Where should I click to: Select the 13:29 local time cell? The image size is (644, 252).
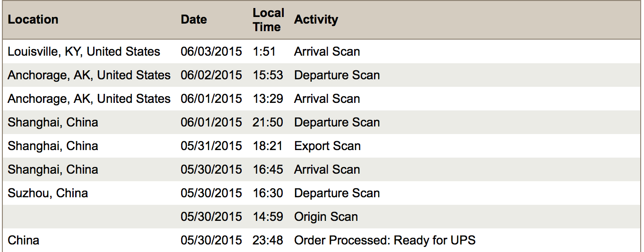pyautogui.click(x=268, y=99)
